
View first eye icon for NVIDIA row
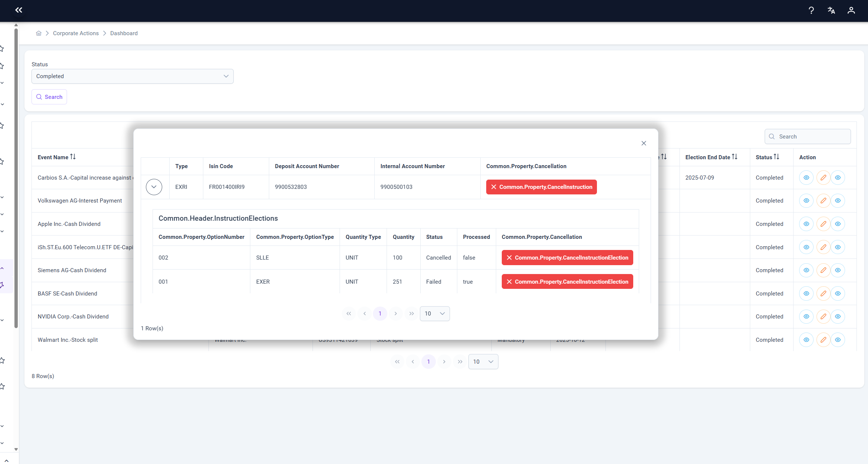click(x=806, y=317)
